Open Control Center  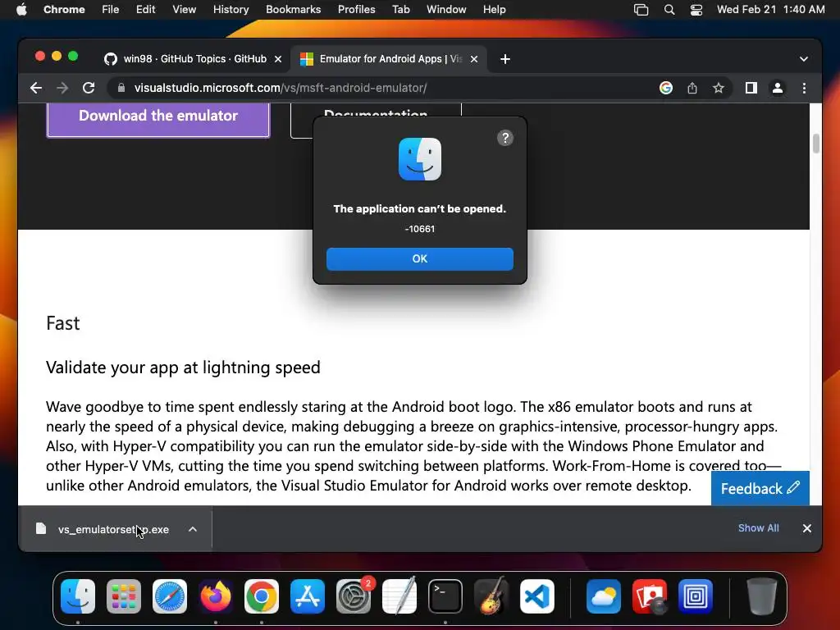click(696, 10)
